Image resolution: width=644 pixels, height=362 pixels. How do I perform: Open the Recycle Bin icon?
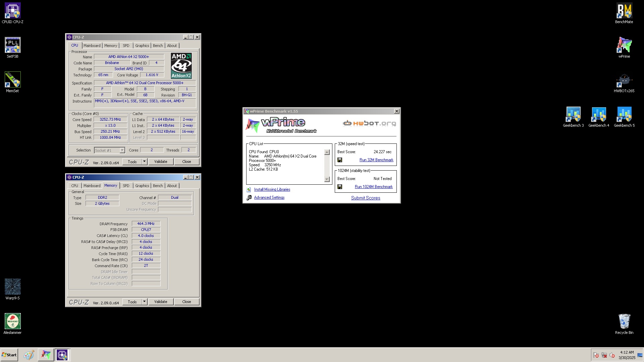tap(624, 324)
